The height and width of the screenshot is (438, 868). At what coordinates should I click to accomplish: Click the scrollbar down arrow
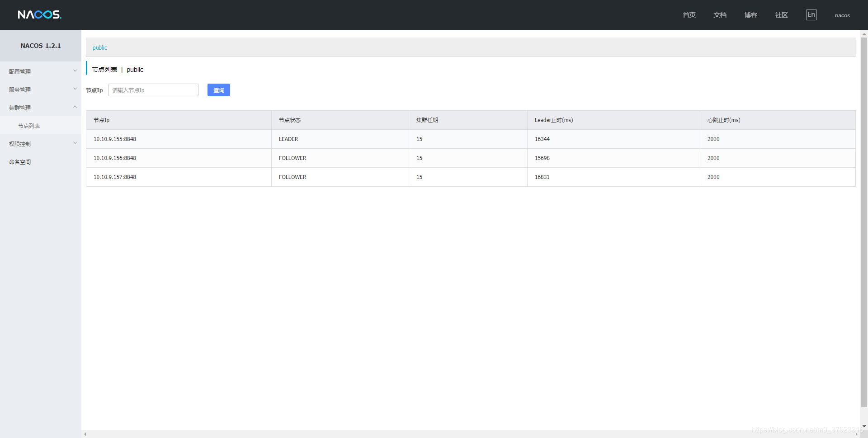(x=864, y=426)
